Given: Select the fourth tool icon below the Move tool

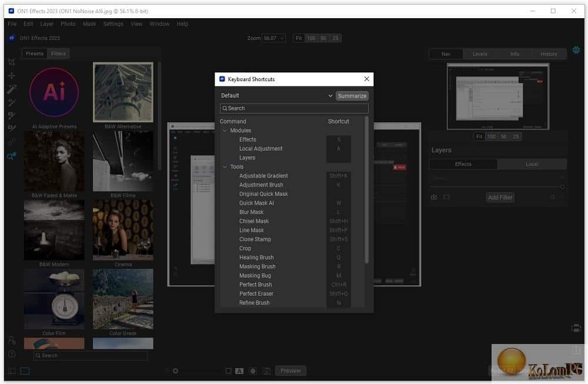Looking at the screenshot, I should (x=12, y=128).
